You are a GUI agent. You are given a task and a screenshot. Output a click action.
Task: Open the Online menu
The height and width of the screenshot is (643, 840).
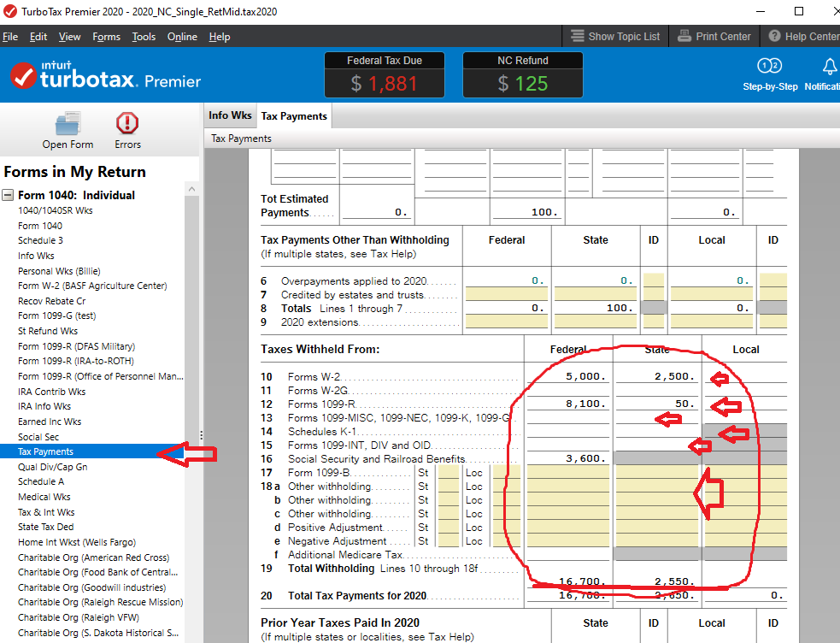click(182, 37)
